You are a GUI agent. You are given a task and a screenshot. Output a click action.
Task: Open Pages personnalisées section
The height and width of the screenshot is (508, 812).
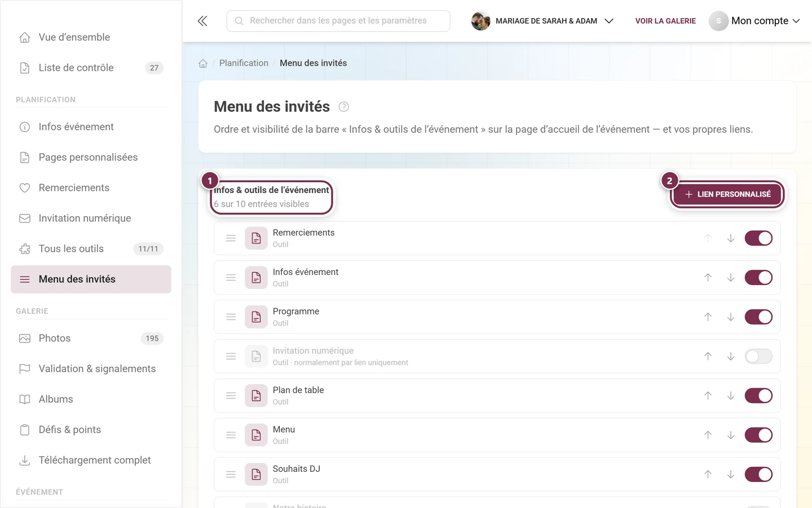[91, 157]
